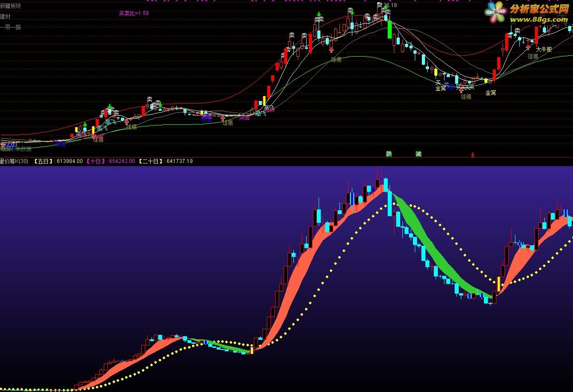
Task: Click the tall green candle below 26.18
Action: coord(390,29)
